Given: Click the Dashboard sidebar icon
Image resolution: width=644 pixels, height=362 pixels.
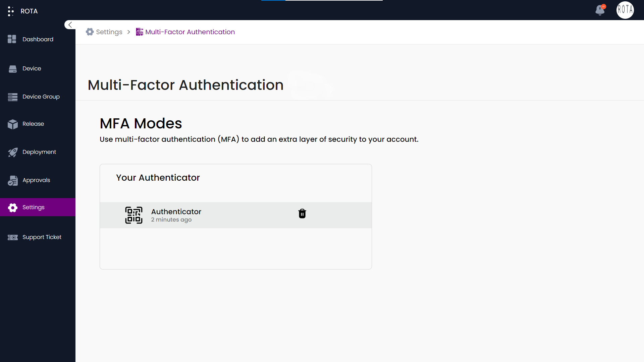Looking at the screenshot, I should [12, 39].
